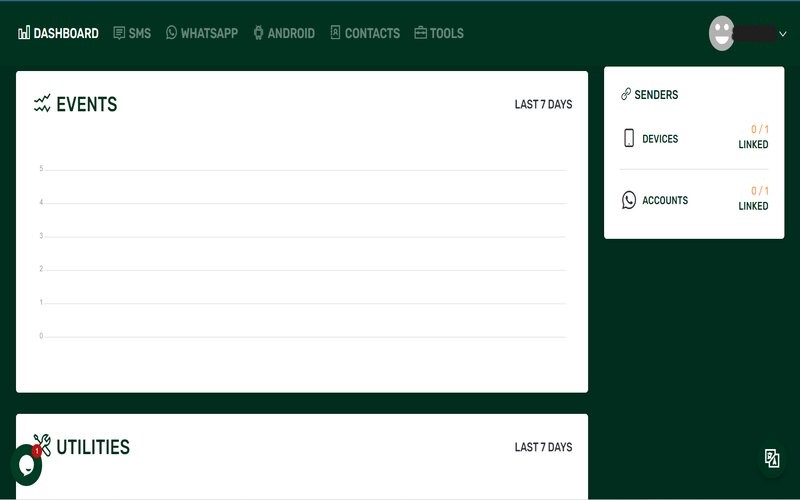Select the Android menu item
Screen dimensions: 800x500
point(283,33)
